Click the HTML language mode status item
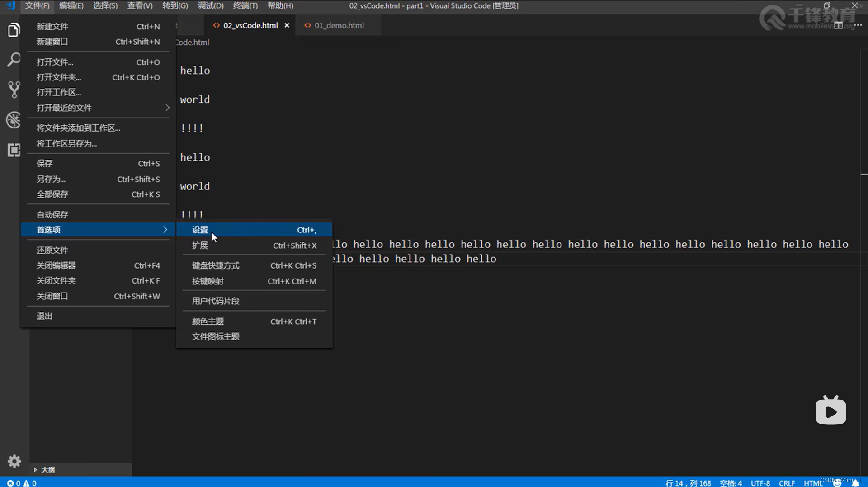The image size is (868, 487). point(813,483)
